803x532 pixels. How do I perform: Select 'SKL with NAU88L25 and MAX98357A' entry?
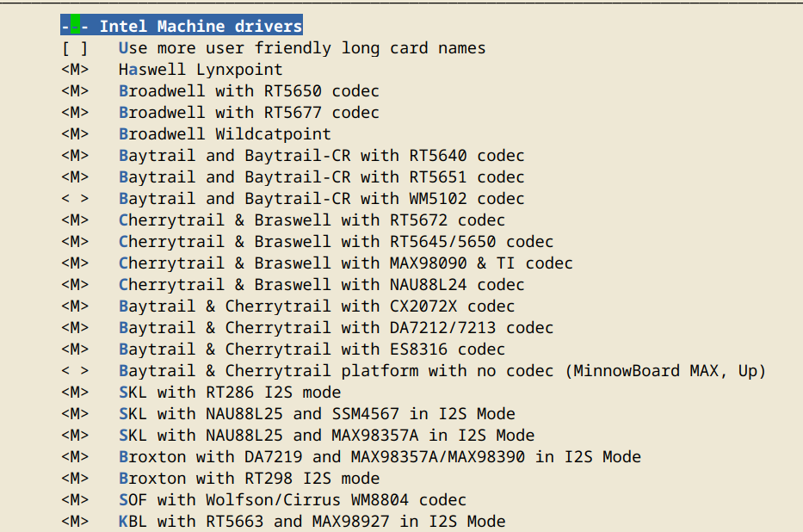(327, 436)
